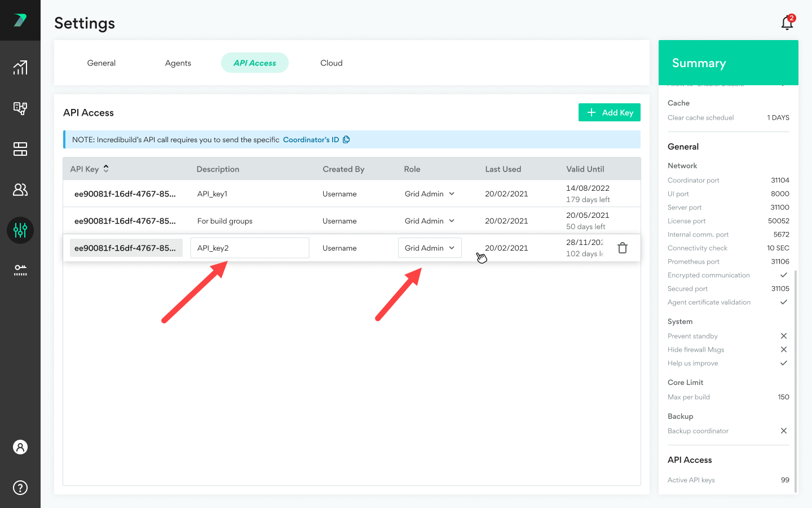Image resolution: width=812 pixels, height=508 pixels.
Task: Sort the table by API Key column
Action: pyautogui.click(x=106, y=169)
